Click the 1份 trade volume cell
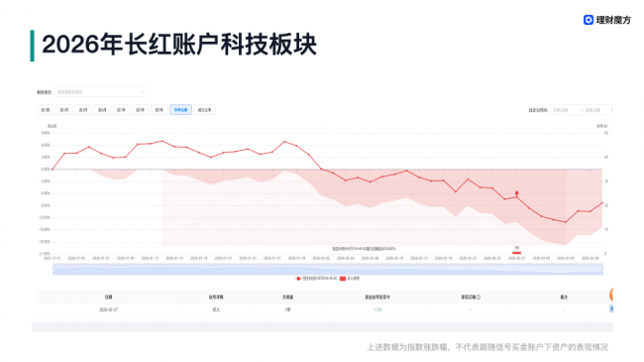The width and height of the screenshot is (644, 362). tap(287, 309)
